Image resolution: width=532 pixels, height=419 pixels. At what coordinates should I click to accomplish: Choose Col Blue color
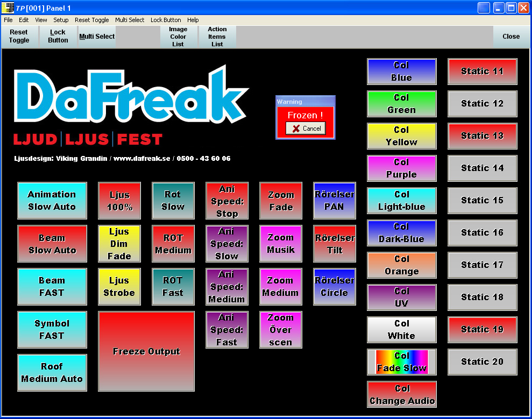tap(402, 72)
